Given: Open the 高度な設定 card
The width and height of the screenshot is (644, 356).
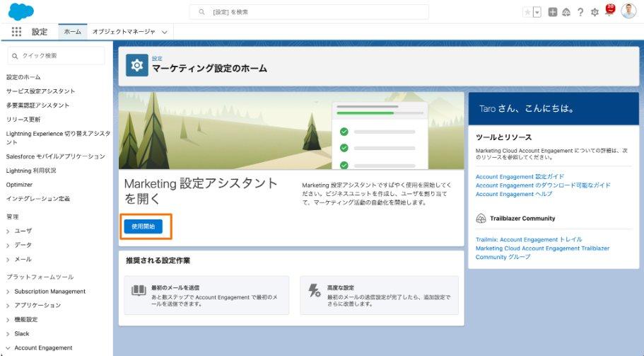Looking at the screenshot, I should click(x=379, y=295).
